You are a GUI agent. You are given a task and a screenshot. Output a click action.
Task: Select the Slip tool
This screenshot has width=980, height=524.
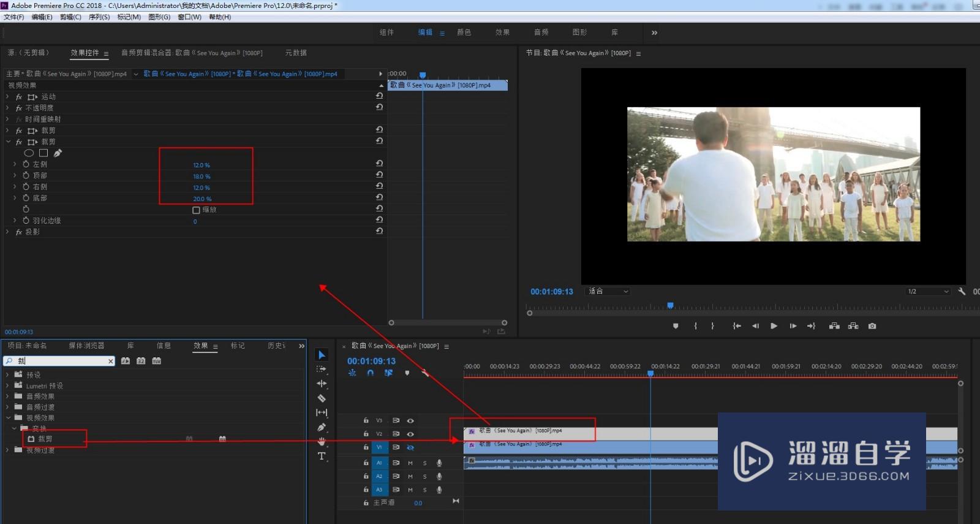click(x=322, y=412)
